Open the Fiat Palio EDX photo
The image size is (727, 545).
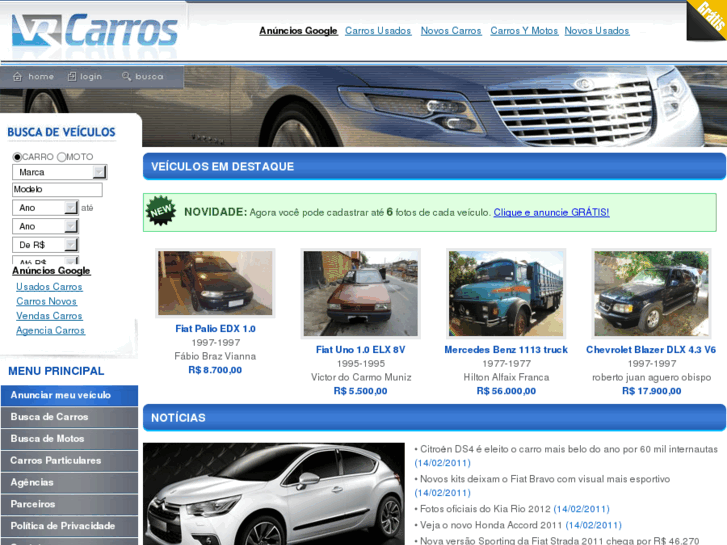pyautogui.click(x=215, y=283)
